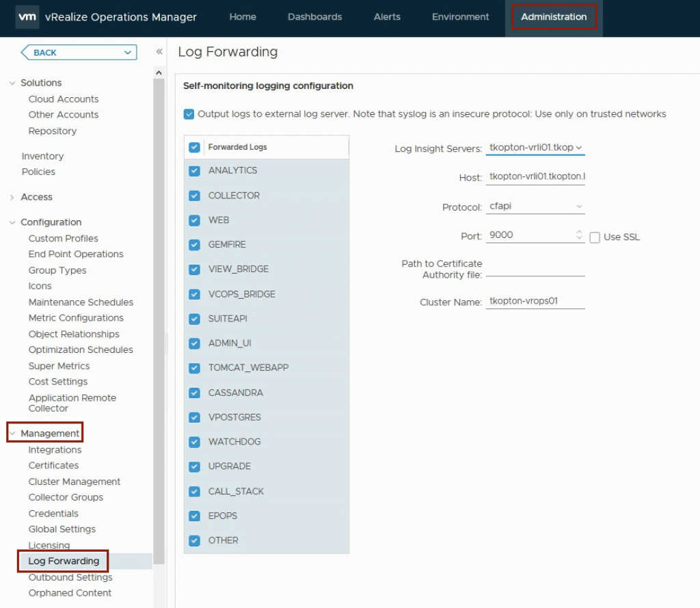Open Custom Profiles
700x608 pixels.
63,239
